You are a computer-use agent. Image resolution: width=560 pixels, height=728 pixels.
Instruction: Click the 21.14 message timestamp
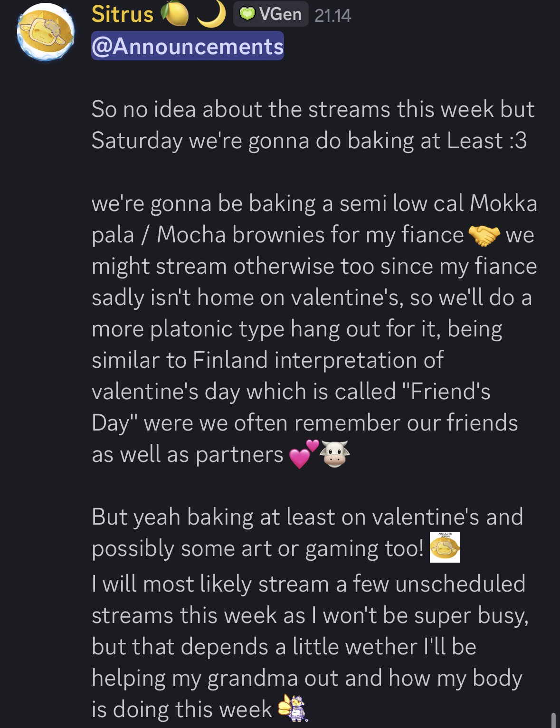tap(332, 16)
